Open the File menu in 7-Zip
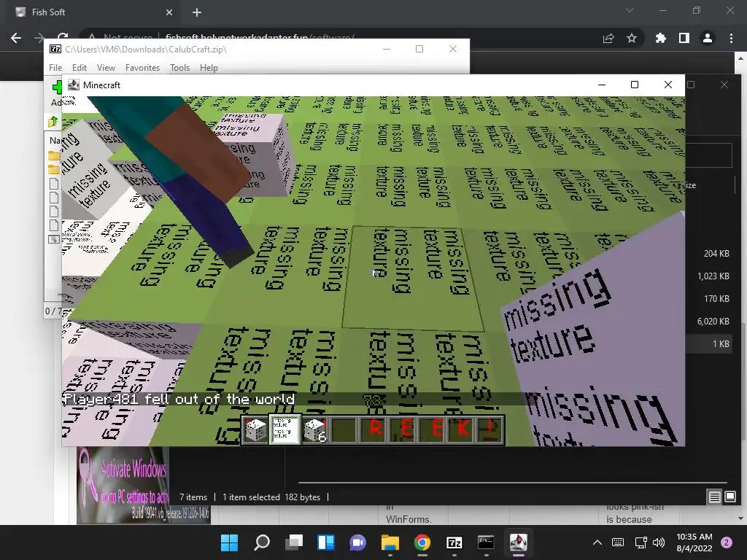 (x=55, y=68)
